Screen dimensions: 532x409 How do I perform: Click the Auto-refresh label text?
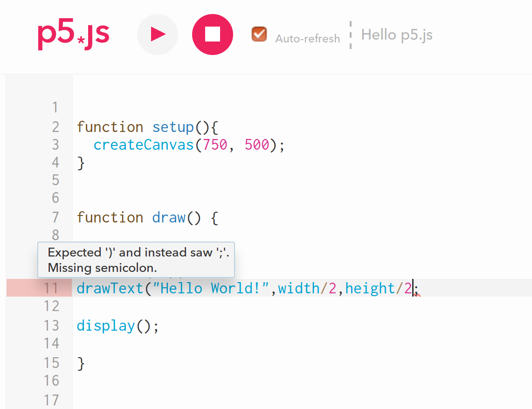[x=307, y=39]
